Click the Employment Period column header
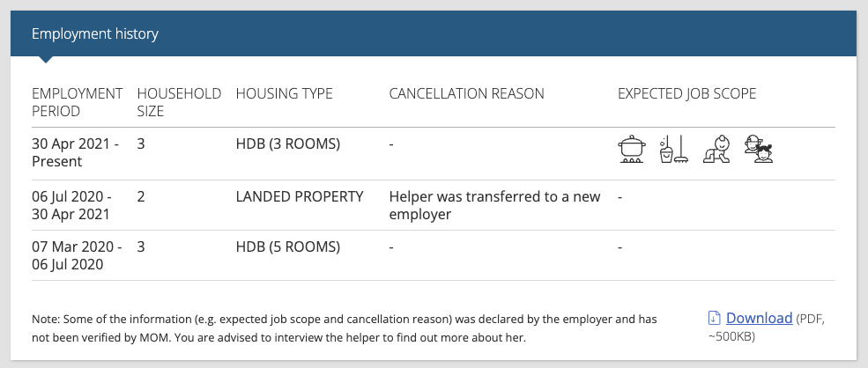 (x=77, y=102)
